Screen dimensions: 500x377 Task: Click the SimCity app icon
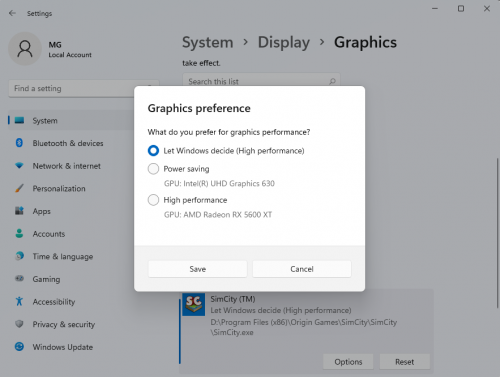point(194,304)
